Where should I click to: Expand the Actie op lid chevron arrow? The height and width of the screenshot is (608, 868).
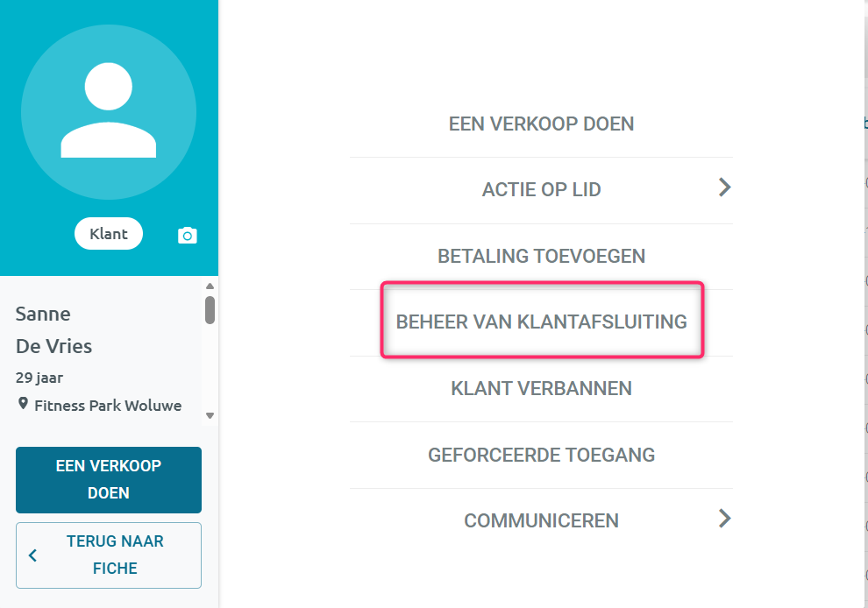click(724, 187)
